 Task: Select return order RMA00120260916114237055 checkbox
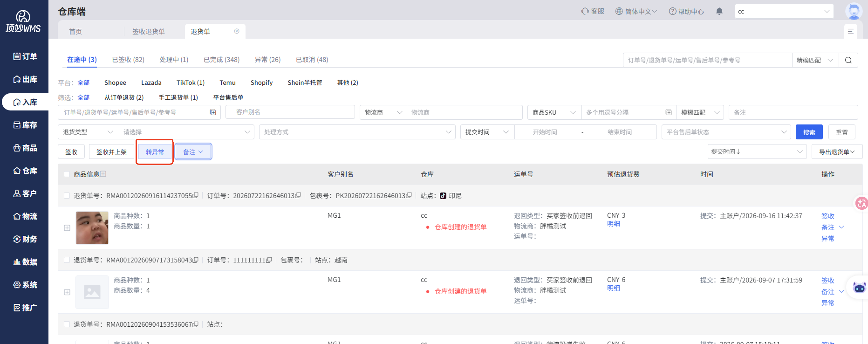coord(67,196)
